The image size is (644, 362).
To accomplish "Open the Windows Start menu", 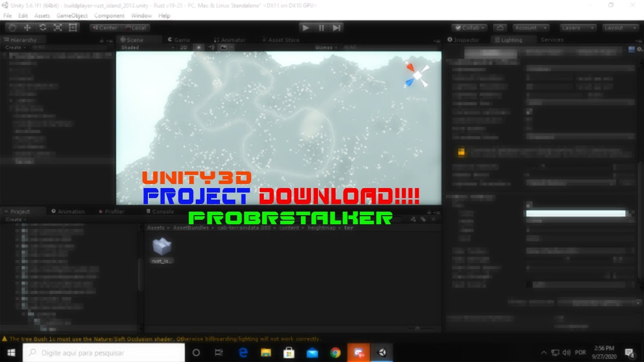I will pos(11,352).
